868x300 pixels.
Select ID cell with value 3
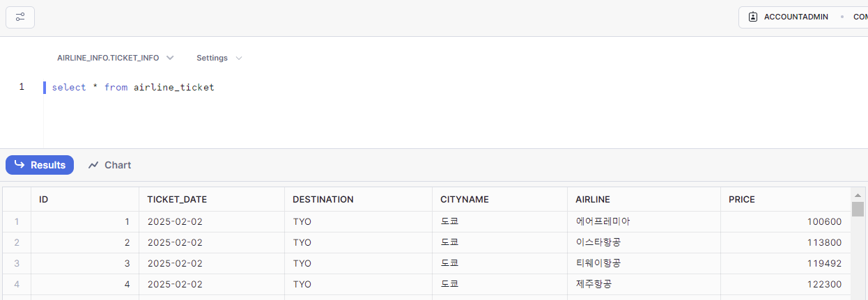(x=84, y=264)
